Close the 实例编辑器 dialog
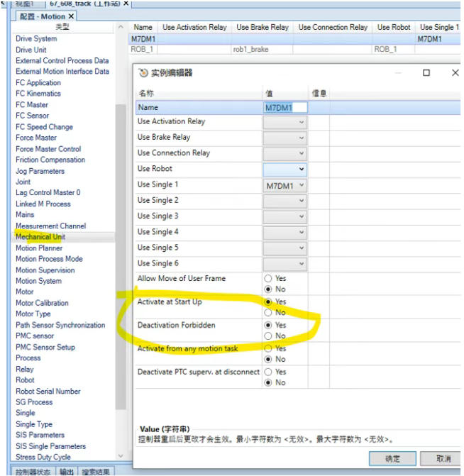The height and width of the screenshot is (476, 464). (455, 73)
